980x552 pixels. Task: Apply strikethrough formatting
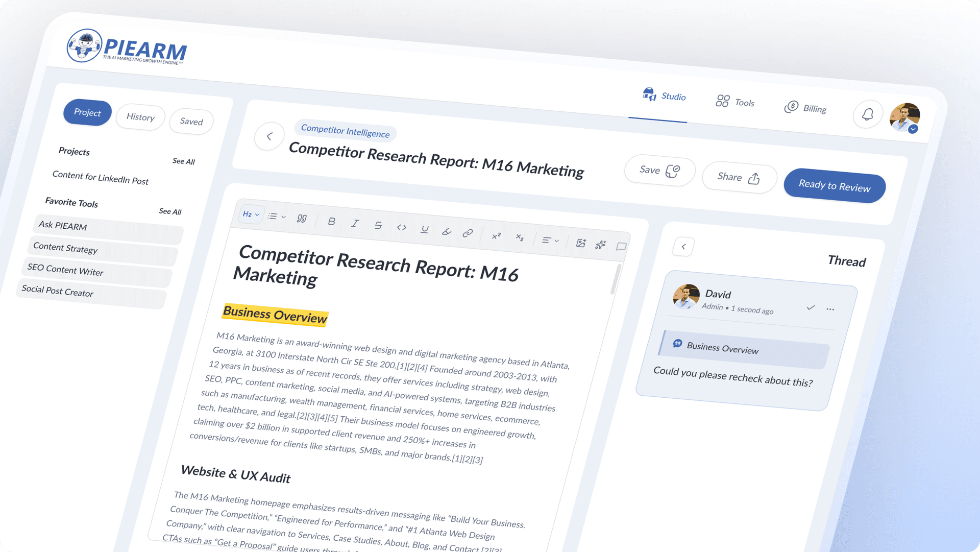(378, 225)
